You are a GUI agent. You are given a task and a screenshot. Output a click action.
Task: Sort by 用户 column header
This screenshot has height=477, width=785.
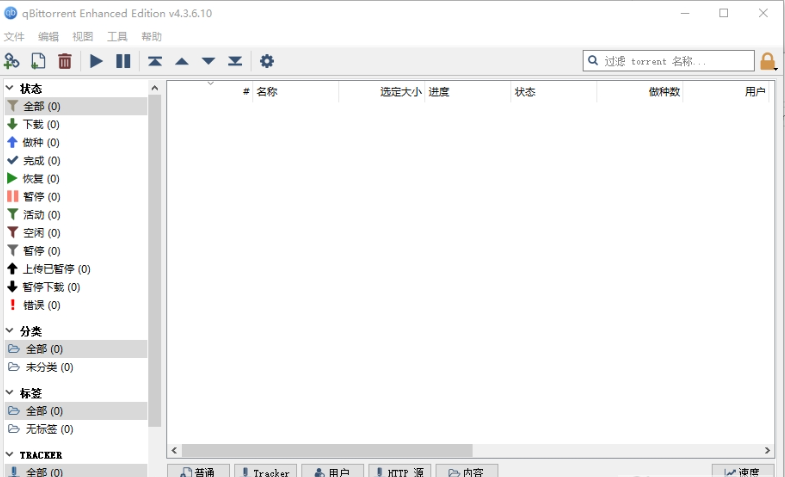tap(726, 92)
